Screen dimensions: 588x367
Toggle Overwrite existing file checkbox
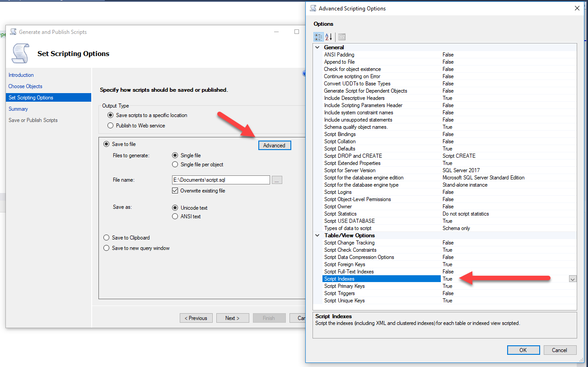coord(175,191)
